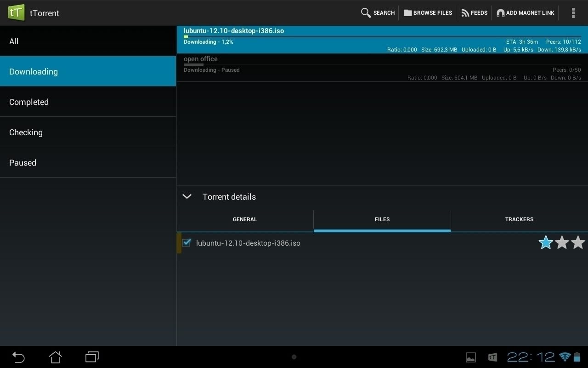Tap the battery status icon
This screenshot has height=368, width=588.
point(577,357)
